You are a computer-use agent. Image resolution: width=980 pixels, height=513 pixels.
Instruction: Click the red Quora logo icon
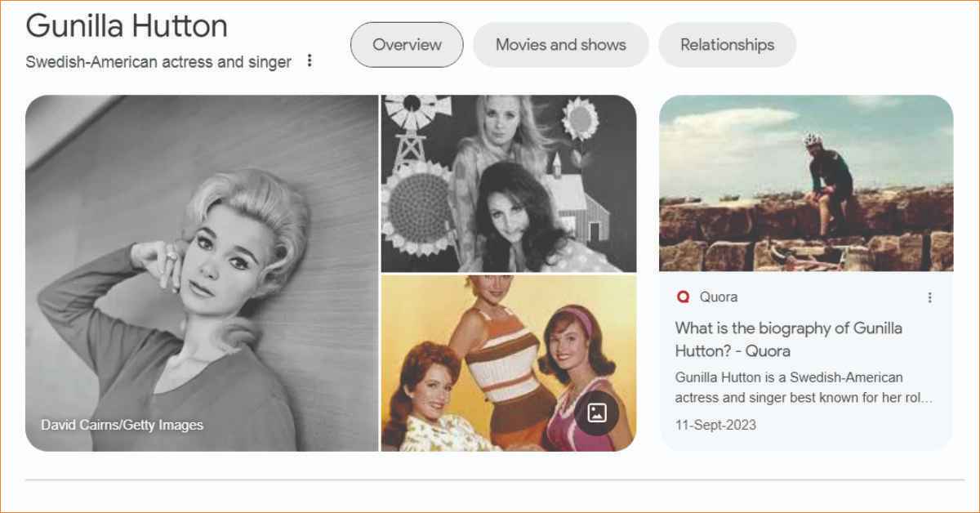coord(683,297)
